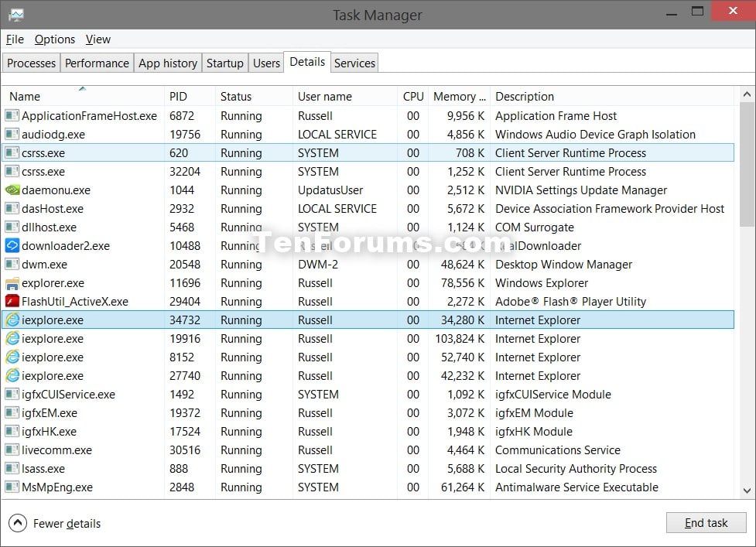Switch to the Performance tab
The height and width of the screenshot is (547, 756).
click(x=97, y=63)
